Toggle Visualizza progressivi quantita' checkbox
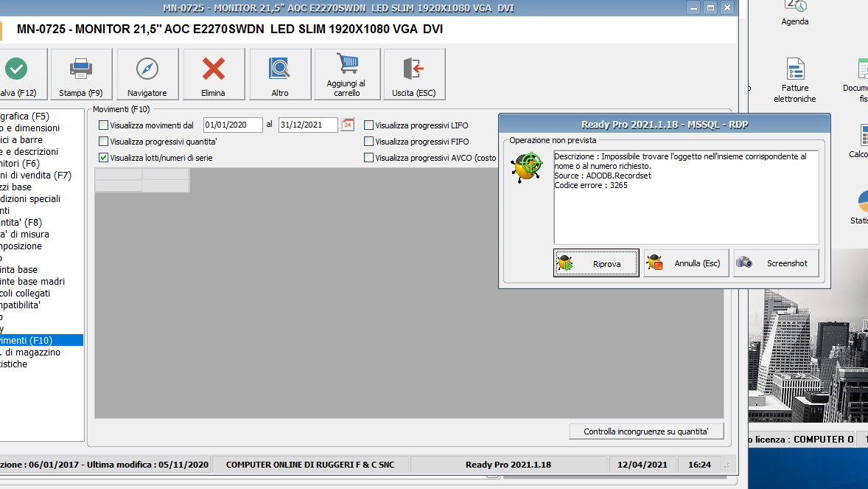Viewport: 868px width, 489px height. (103, 142)
